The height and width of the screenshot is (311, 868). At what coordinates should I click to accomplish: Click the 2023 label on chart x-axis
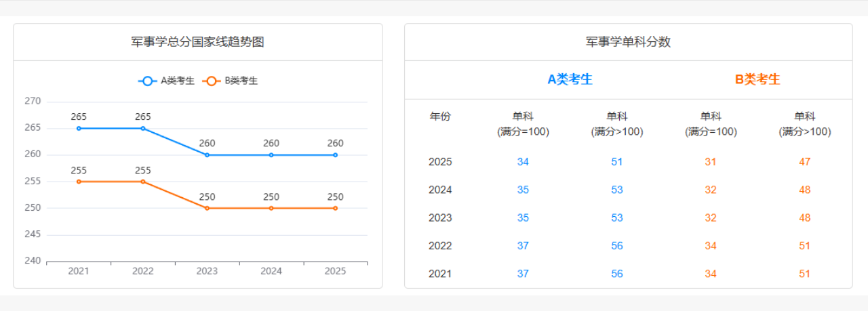tap(207, 271)
